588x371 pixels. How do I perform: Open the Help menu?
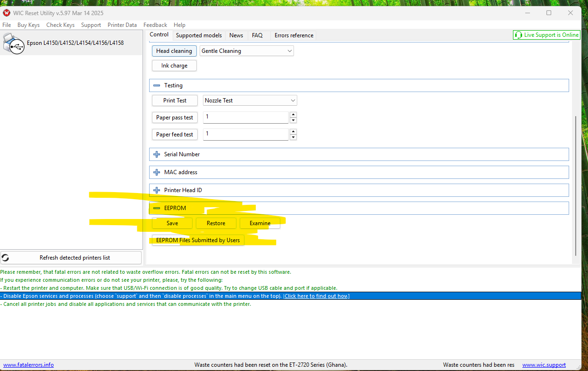pyautogui.click(x=179, y=25)
